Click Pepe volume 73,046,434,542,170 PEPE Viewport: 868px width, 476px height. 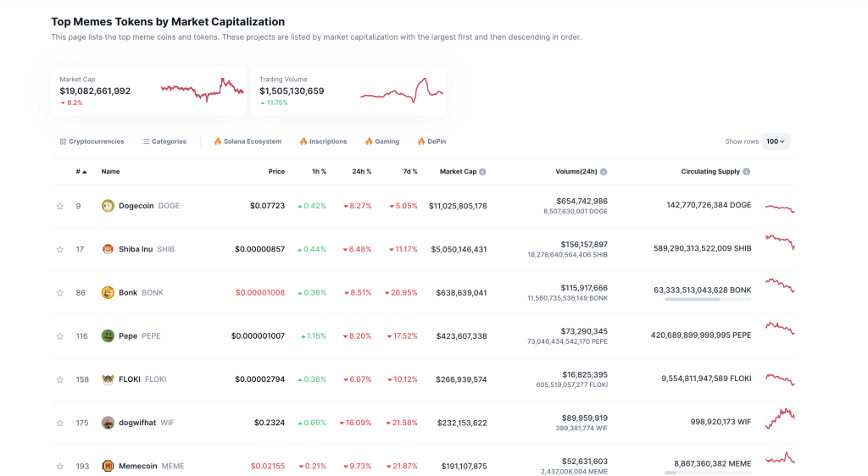point(567,341)
